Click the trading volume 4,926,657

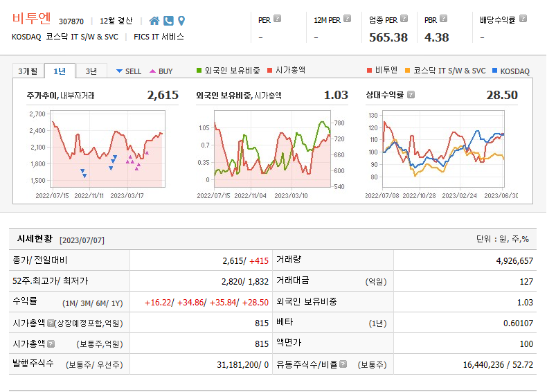514,260
